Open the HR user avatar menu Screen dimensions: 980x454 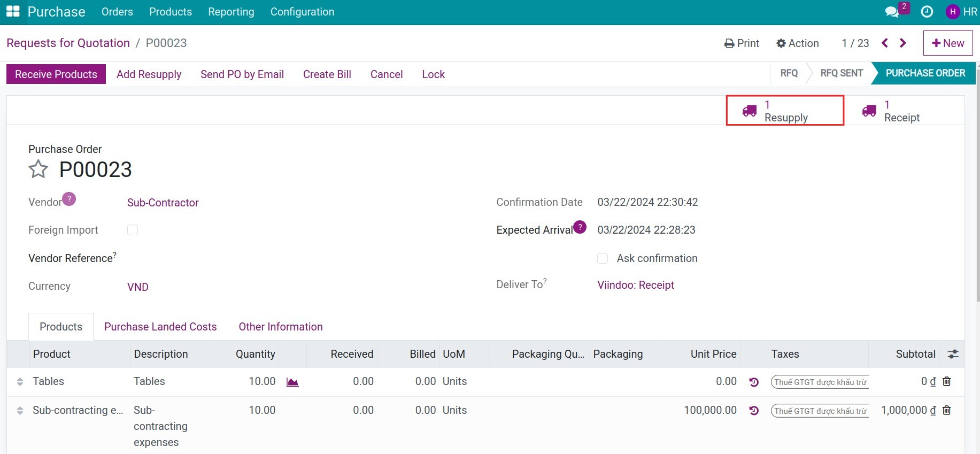click(x=961, y=12)
